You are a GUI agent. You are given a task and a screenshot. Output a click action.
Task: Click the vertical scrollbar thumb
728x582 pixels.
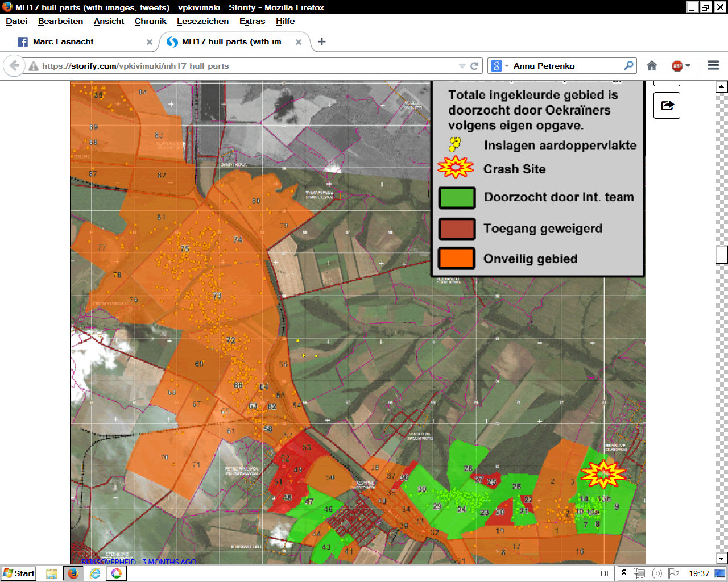click(x=722, y=255)
